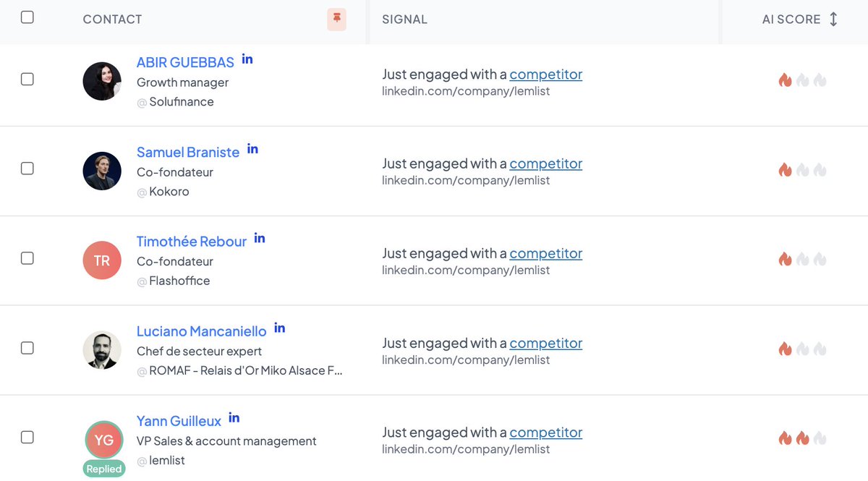Click competitor link in Yann Guilleux row

pyautogui.click(x=546, y=432)
